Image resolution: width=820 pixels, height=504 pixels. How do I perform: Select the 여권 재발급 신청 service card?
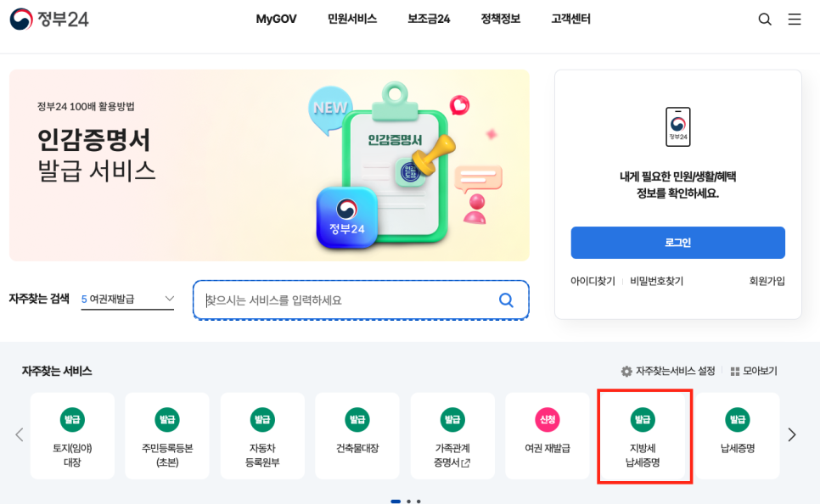coord(547,435)
